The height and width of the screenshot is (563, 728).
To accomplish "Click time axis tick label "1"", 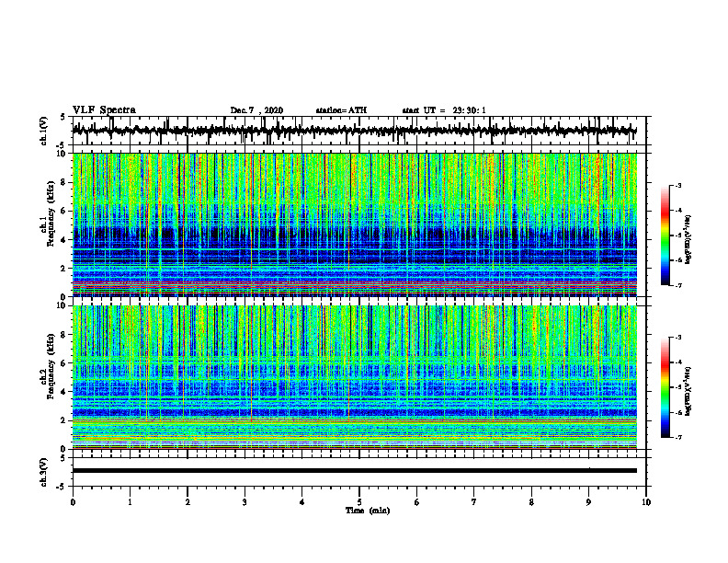I will [x=130, y=502].
